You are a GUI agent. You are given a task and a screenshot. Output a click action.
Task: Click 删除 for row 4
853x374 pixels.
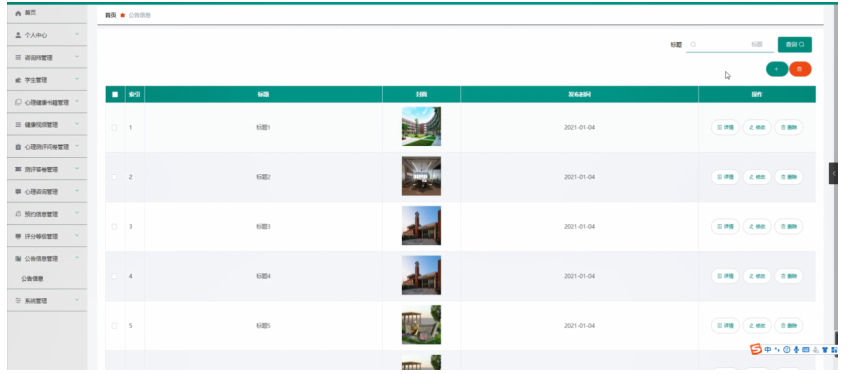(x=788, y=276)
